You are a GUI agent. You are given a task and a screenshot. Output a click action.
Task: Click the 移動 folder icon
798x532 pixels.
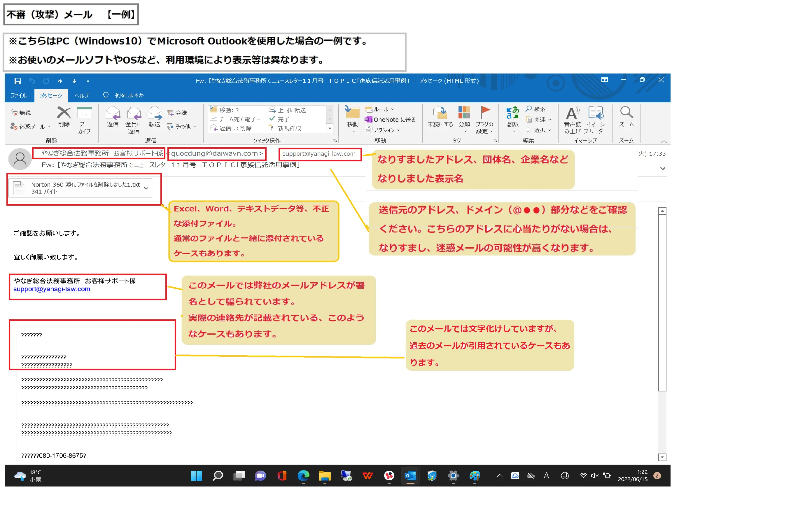353,119
